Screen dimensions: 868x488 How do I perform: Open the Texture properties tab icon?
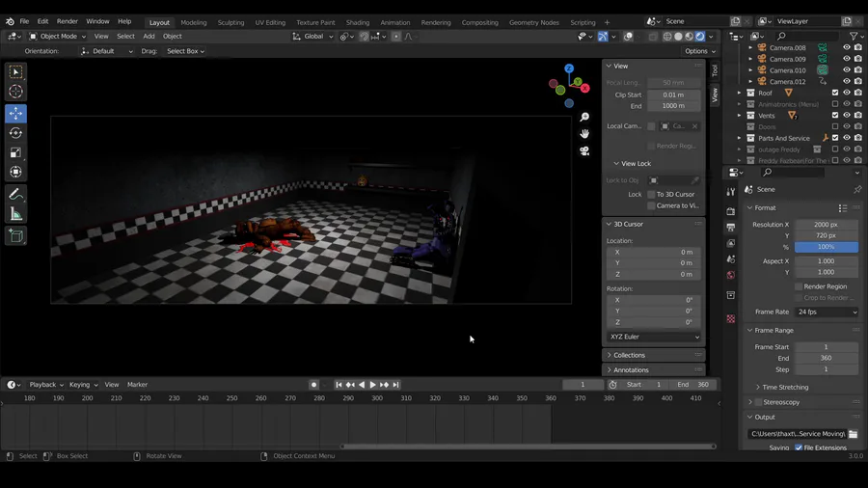click(x=731, y=318)
